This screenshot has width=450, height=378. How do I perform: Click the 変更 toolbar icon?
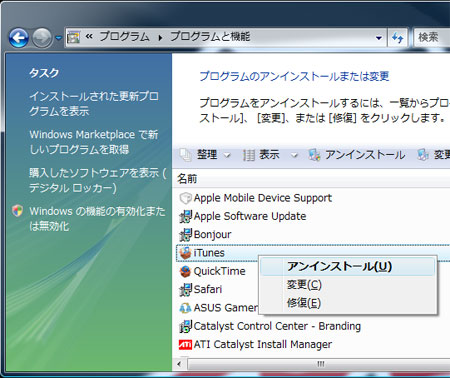tap(423, 155)
